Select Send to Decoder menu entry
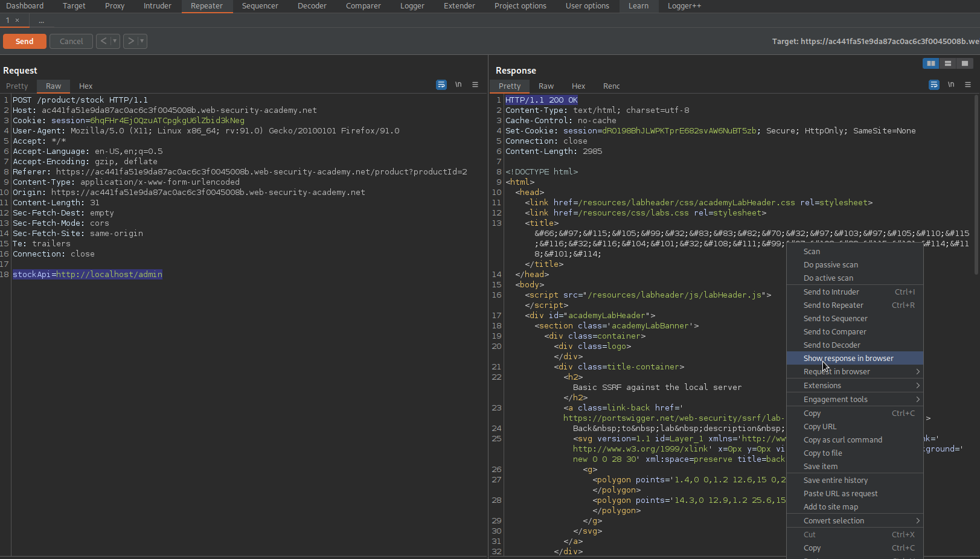Screen dimensions: 980x559 point(855,345)
